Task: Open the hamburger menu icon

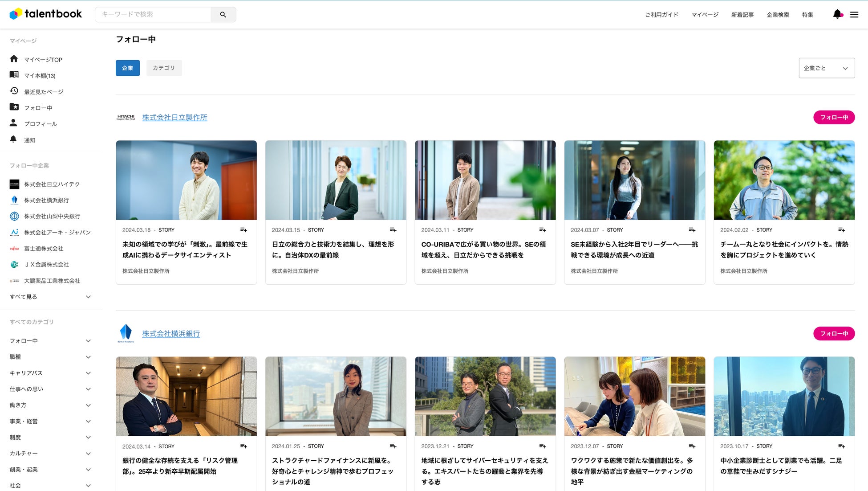Action: coord(854,15)
